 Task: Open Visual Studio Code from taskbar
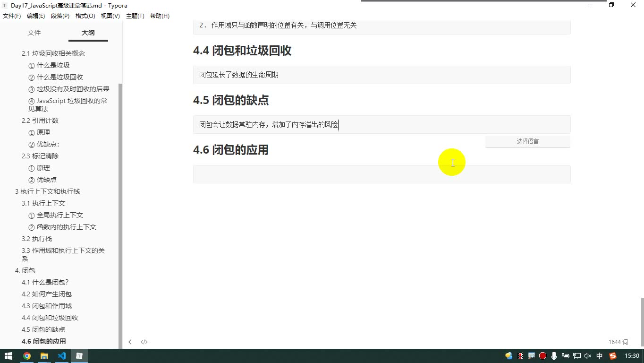pos(62,356)
